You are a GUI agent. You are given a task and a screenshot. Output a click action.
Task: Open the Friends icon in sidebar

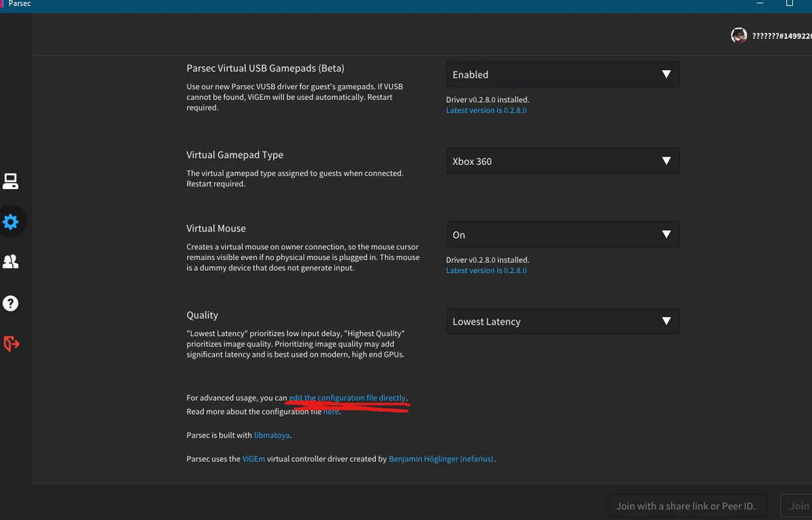click(x=10, y=262)
